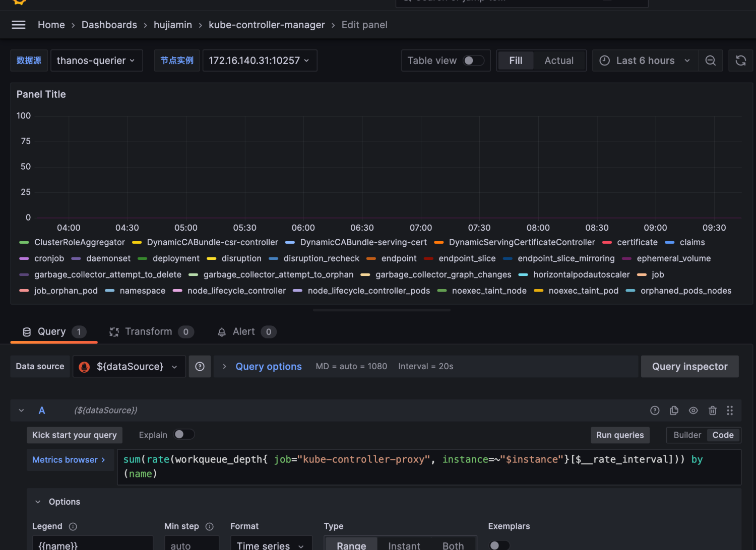The image size is (756, 550).
Task: Refresh the dashboard with refresh icon
Action: (x=740, y=60)
